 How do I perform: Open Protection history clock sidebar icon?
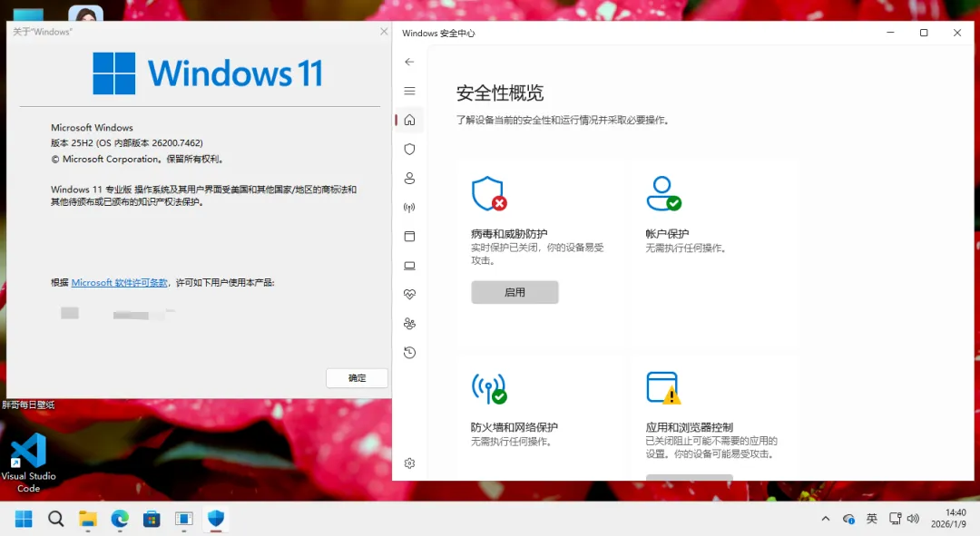(x=409, y=353)
